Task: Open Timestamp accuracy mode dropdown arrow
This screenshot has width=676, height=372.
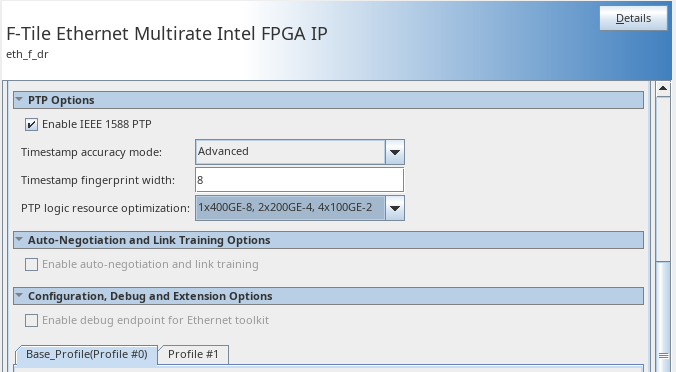Action: [394, 152]
